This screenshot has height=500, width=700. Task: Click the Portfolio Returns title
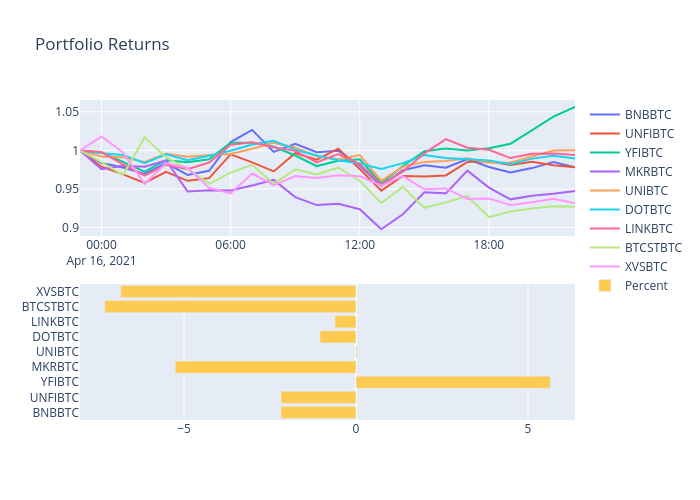point(102,45)
